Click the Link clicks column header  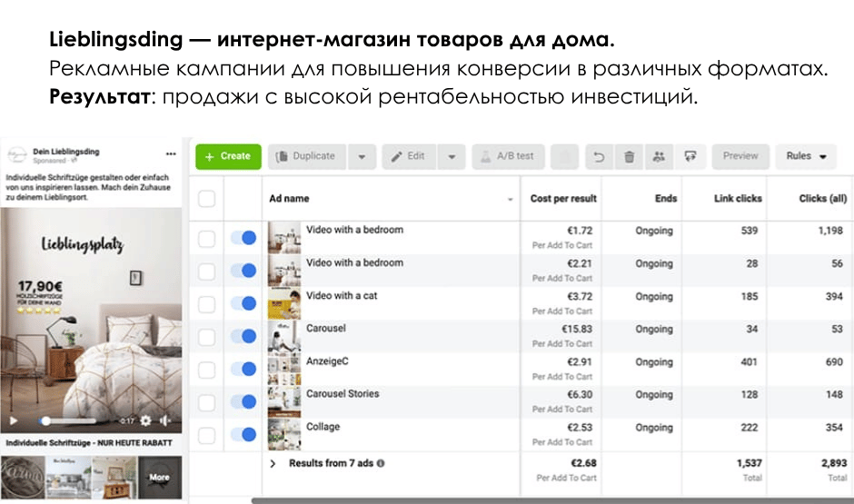738,199
